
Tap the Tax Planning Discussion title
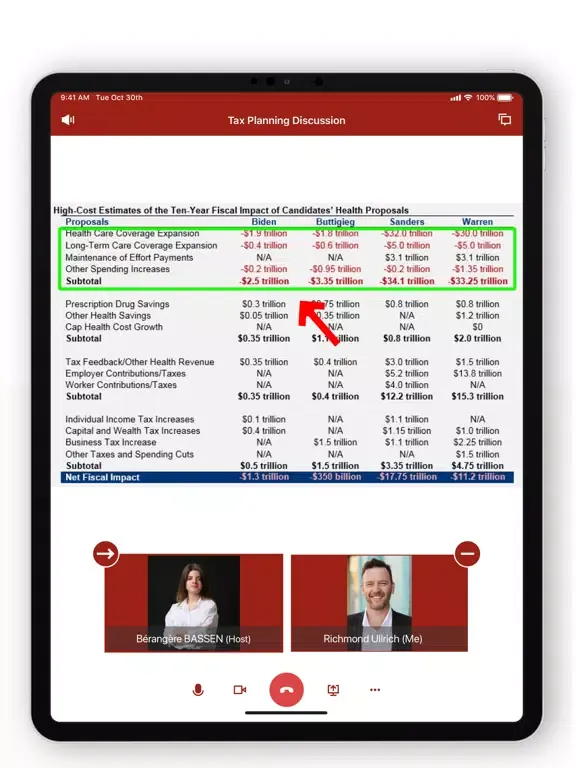coord(287,120)
